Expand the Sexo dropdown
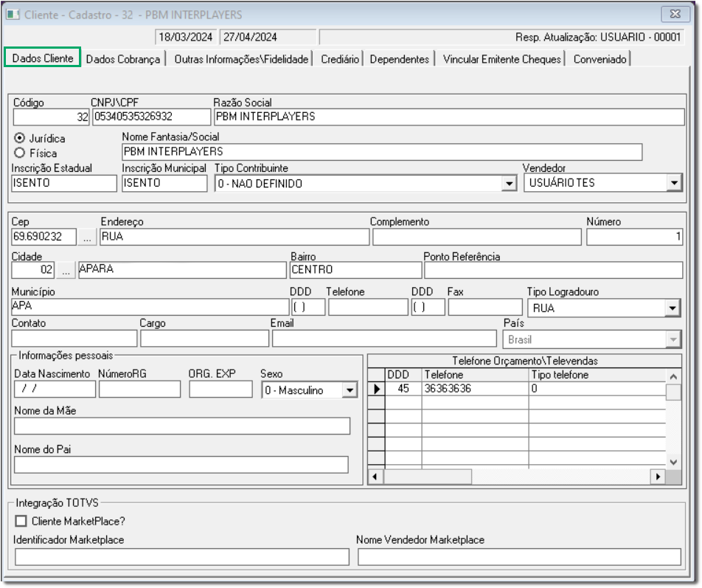Screen dimensions: 702x588 click(x=350, y=390)
